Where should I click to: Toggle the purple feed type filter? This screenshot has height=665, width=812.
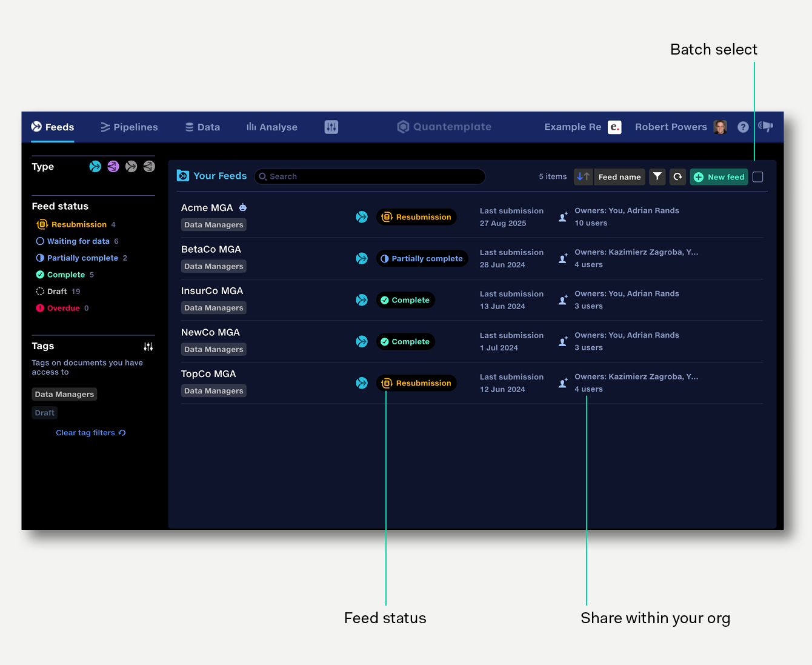(x=113, y=167)
